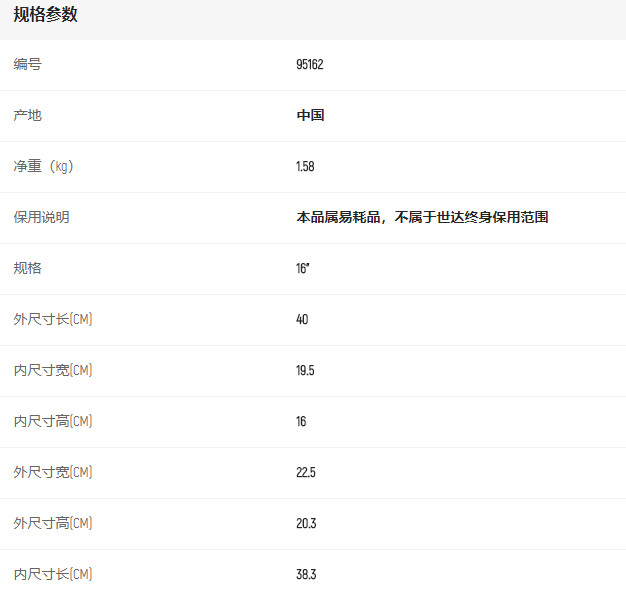This screenshot has height=597, width=626.
Task: Select the 内尺寸宽(CM) label
Action: (x=53, y=370)
